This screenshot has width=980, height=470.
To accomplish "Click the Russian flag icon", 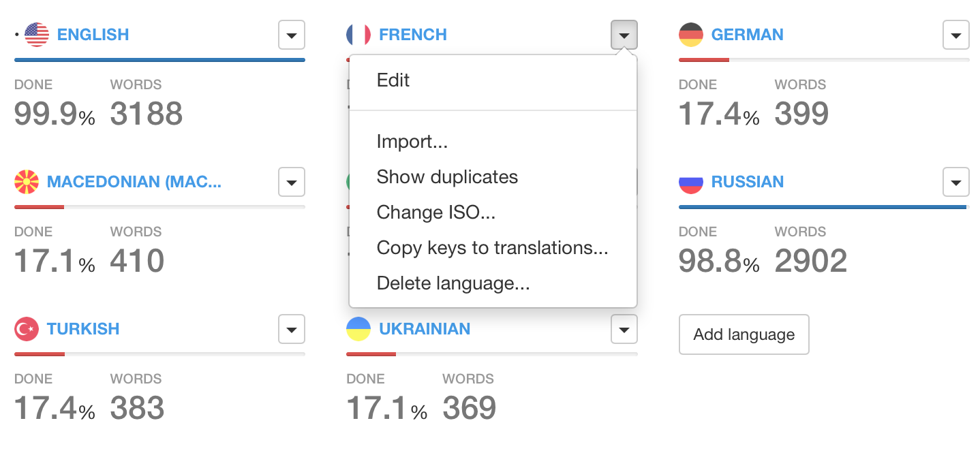I will 691,182.
